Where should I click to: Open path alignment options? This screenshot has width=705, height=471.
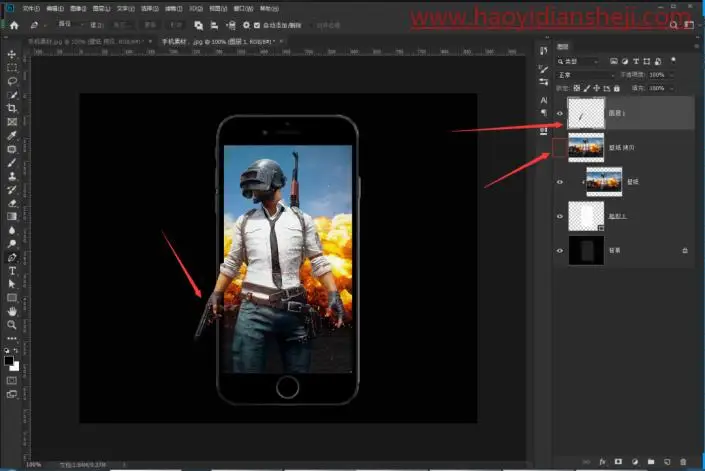tap(214, 25)
